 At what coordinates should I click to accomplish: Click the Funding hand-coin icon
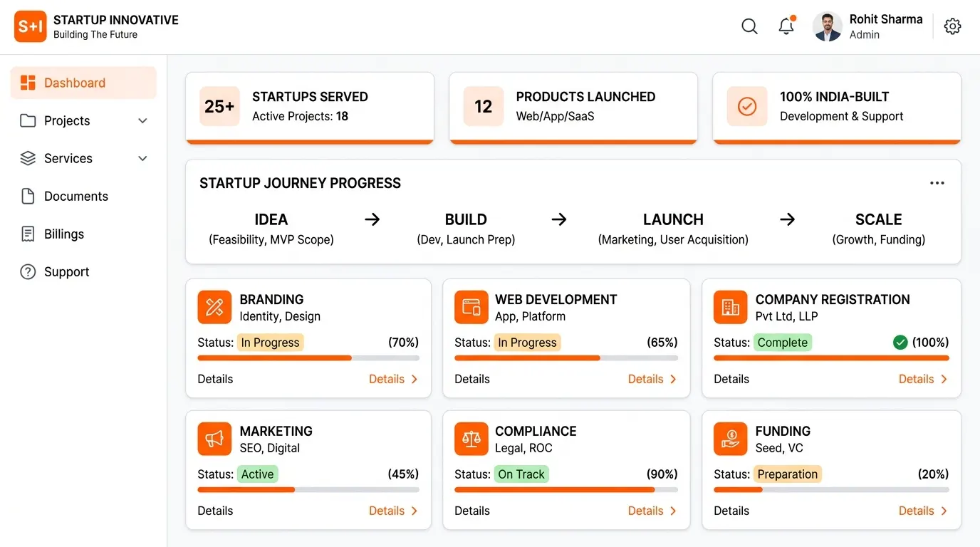[x=731, y=439]
